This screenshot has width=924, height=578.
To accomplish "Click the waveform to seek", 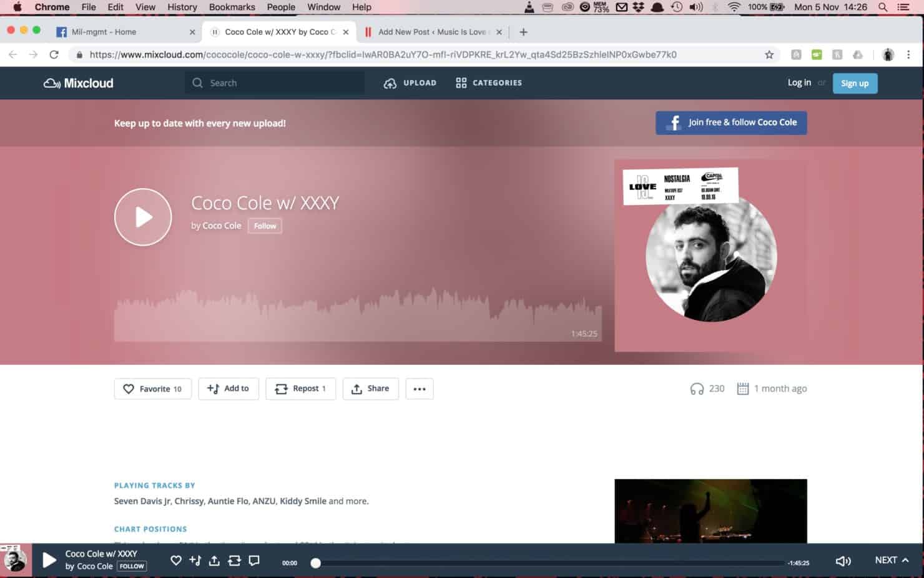I will coord(358,315).
